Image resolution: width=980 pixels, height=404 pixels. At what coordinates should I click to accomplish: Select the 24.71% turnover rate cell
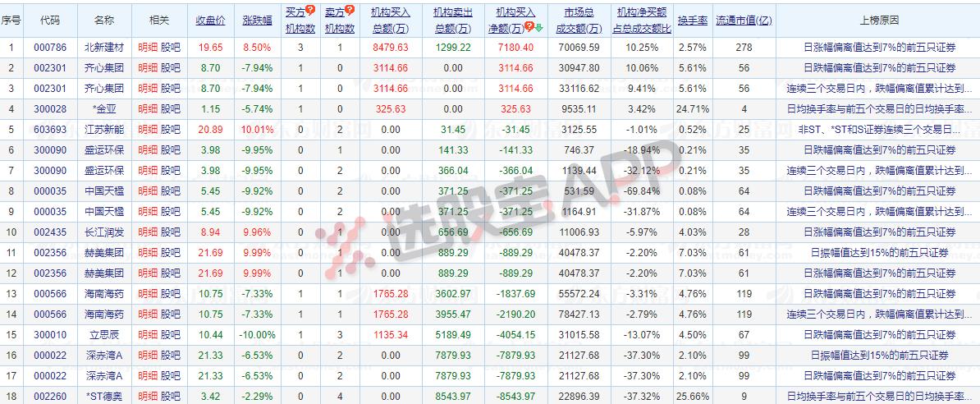click(x=693, y=109)
